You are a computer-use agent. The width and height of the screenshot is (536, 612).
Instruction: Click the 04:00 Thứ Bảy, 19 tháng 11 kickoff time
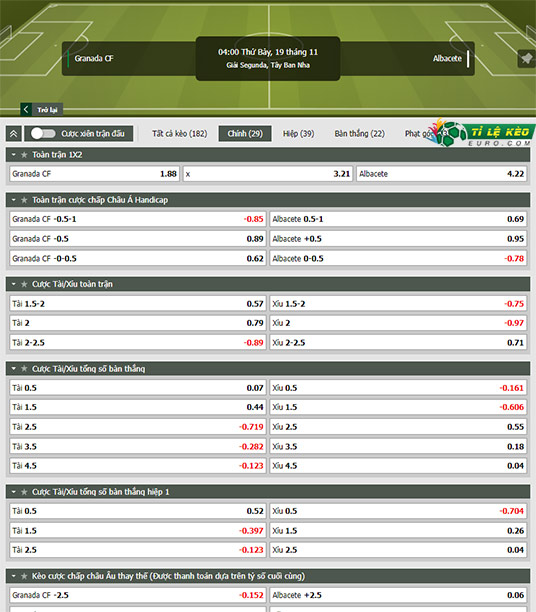(x=268, y=52)
